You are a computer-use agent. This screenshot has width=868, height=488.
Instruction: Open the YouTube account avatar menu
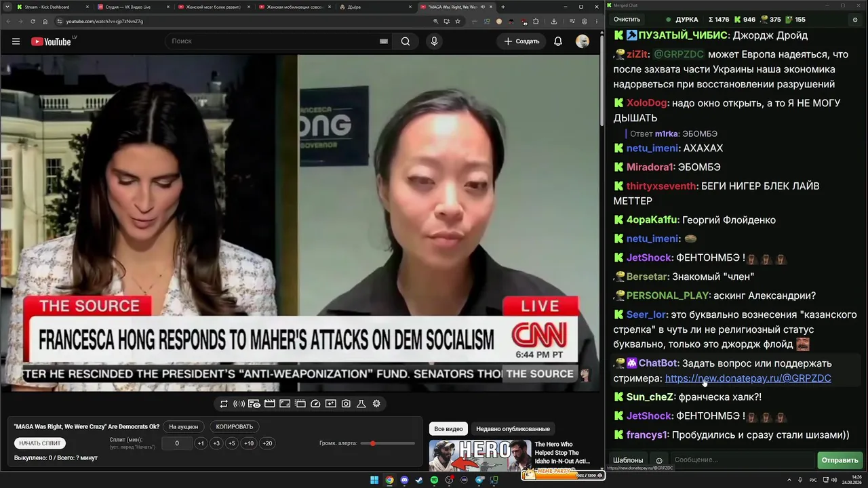point(583,41)
